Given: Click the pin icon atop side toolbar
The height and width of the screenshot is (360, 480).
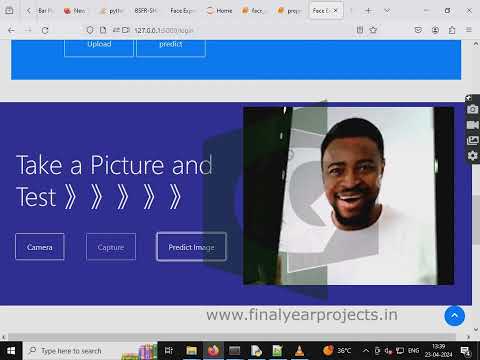Looking at the screenshot, I should (x=468, y=98).
